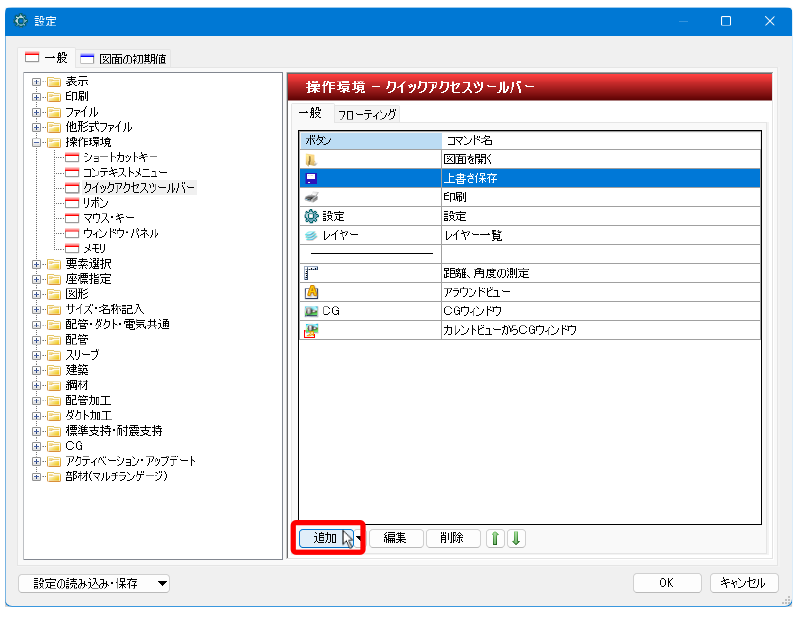This screenshot has width=811, height=620.
Task: Expand the 座標指定 tree node
Action: [36, 279]
